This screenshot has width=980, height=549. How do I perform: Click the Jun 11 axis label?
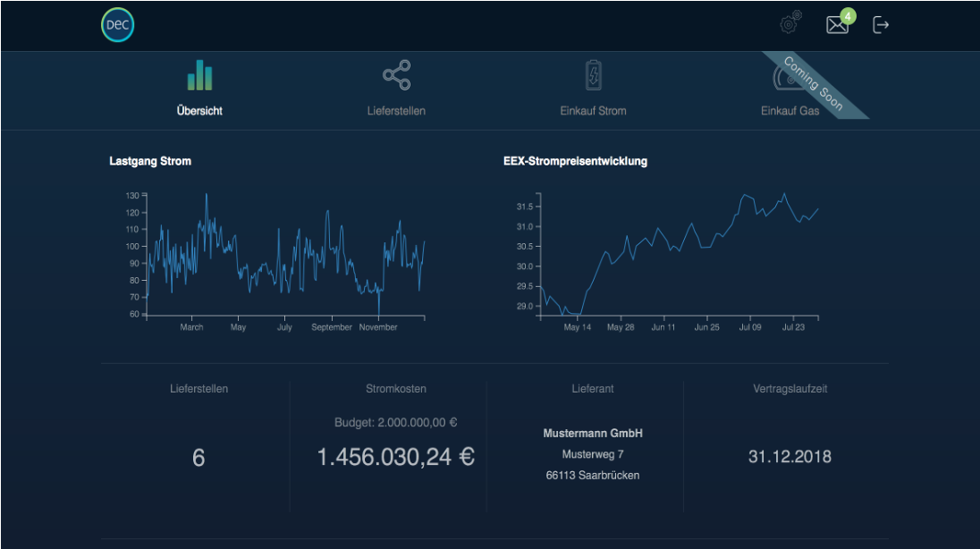pos(663,327)
